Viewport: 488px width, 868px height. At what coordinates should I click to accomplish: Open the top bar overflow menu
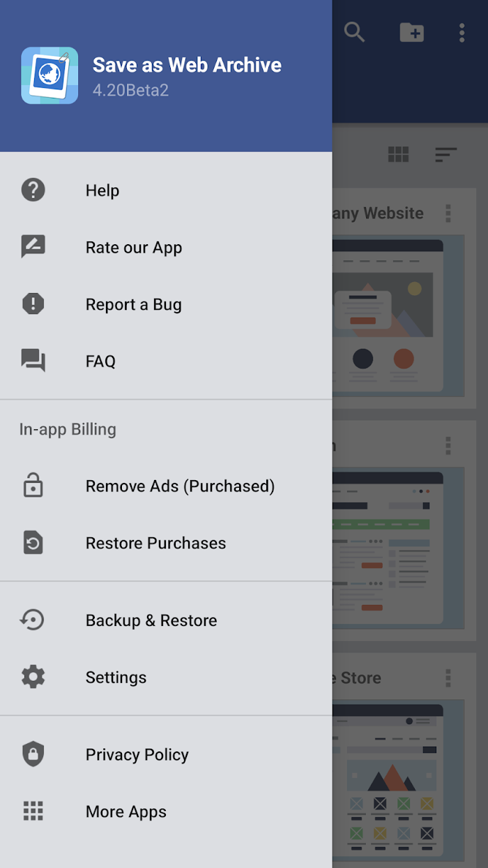[462, 32]
